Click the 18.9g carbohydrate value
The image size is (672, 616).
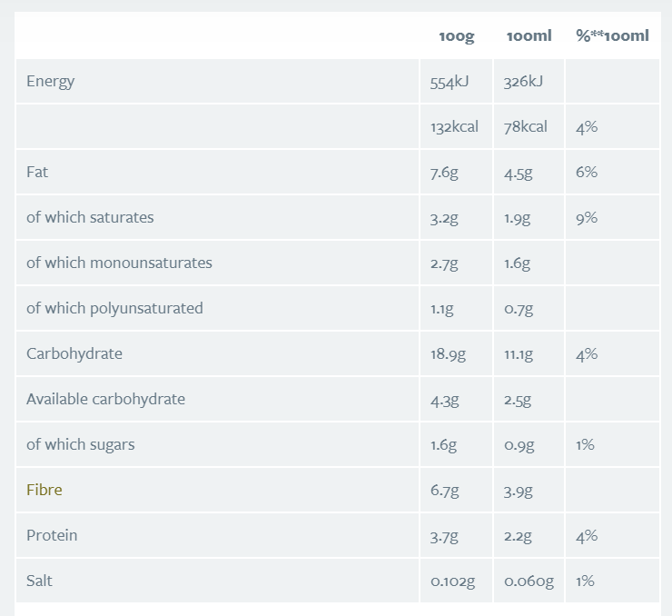click(x=449, y=354)
